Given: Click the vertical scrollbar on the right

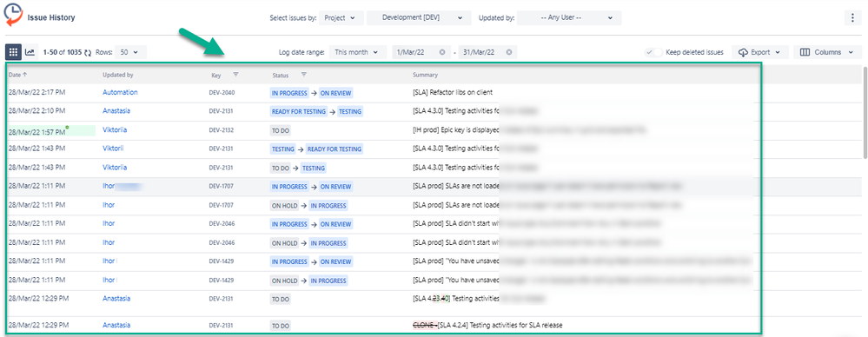Looking at the screenshot, I should 865,112.
